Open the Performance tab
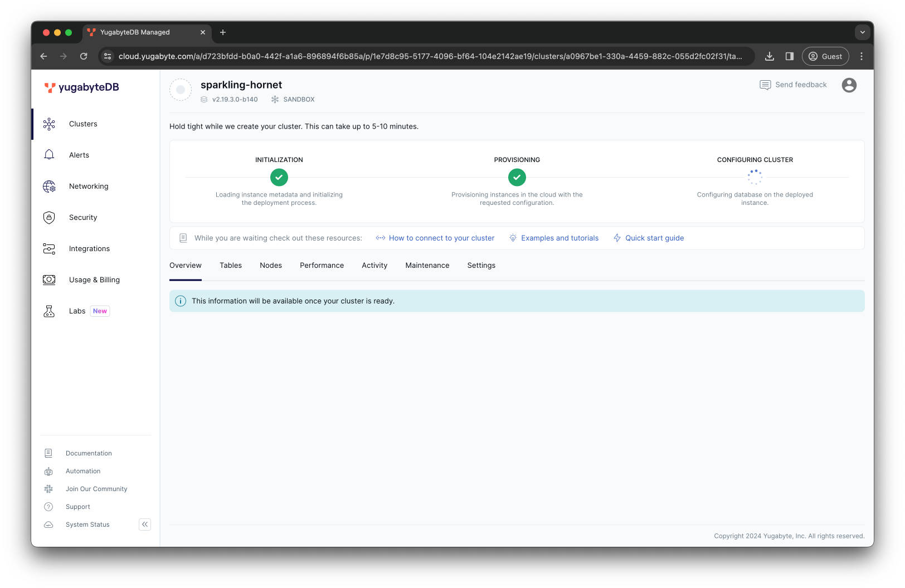Image resolution: width=905 pixels, height=588 pixels. (322, 265)
